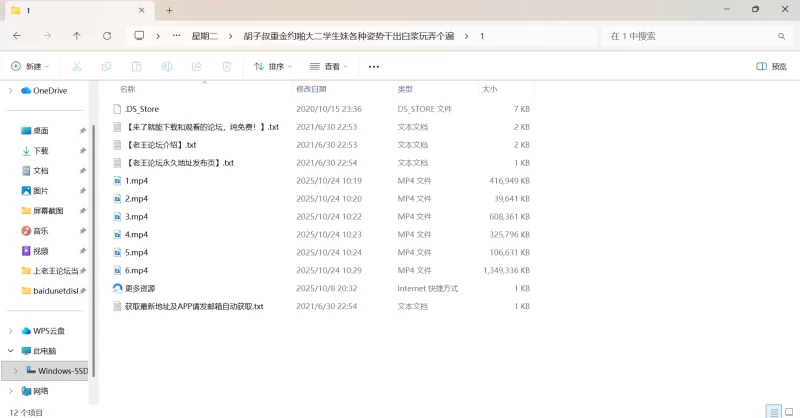This screenshot has width=800, height=418.
Task: Switch to details view in the status bar
Action: (772, 411)
